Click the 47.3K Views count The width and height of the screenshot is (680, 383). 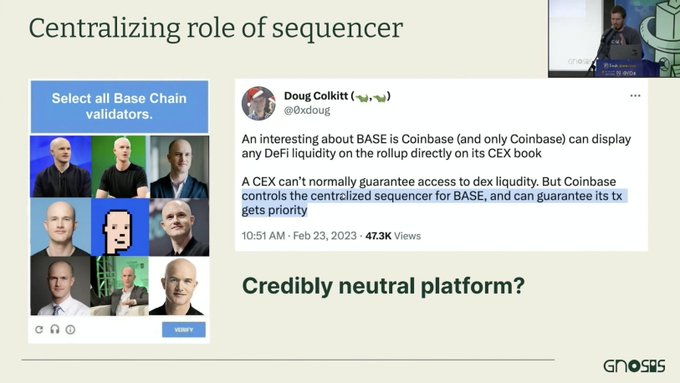[393, 236]
